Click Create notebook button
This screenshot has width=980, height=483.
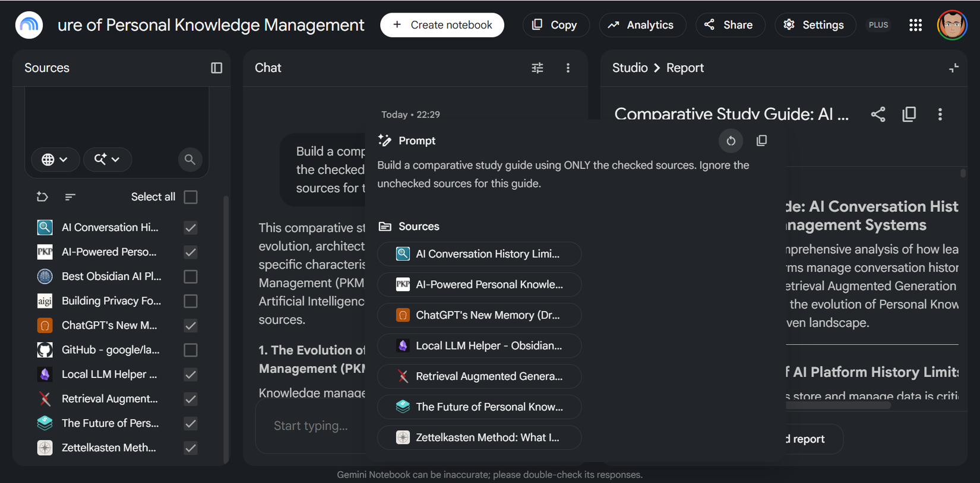(x=442, y=25)
